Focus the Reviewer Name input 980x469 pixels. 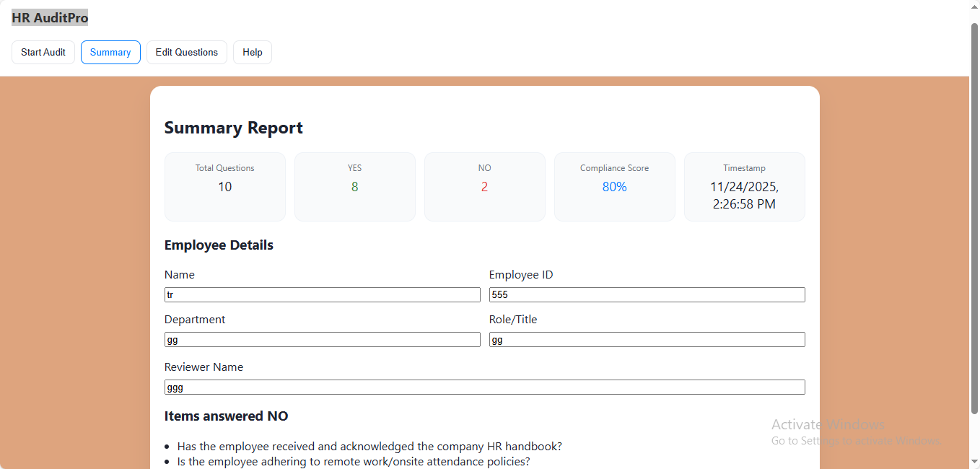[484, 387]
